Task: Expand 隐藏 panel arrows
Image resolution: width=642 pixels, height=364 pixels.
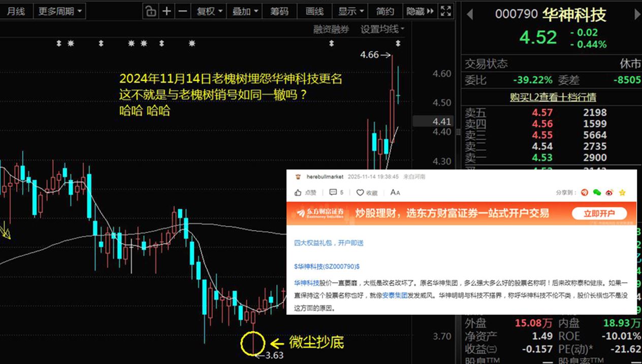Action: tap(420, 11)
